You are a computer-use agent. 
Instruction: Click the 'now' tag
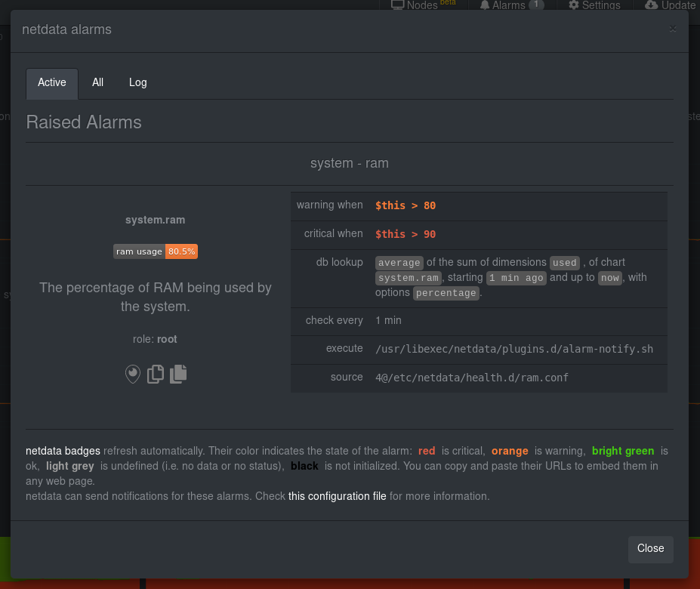click(610, 278)
